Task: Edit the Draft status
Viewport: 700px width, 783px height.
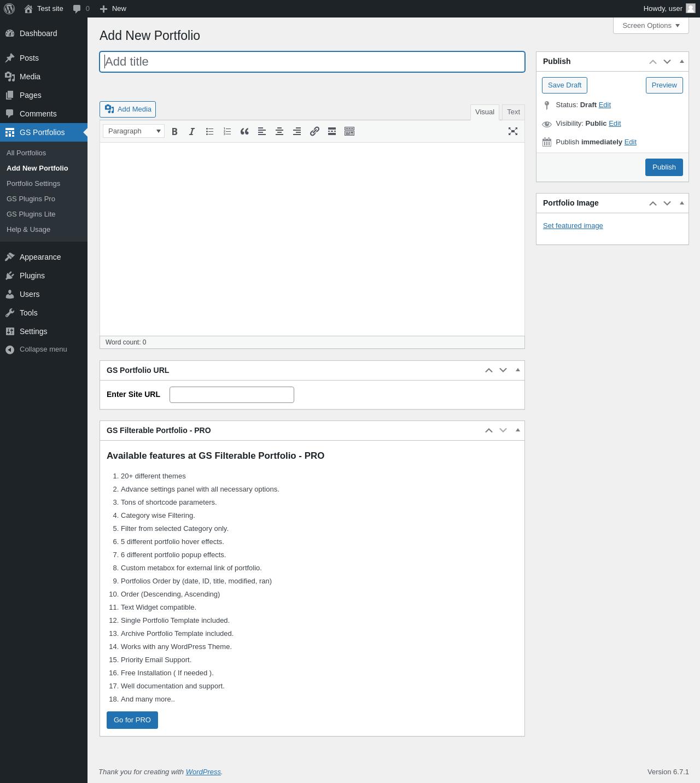Action: [x=605, y=105]
